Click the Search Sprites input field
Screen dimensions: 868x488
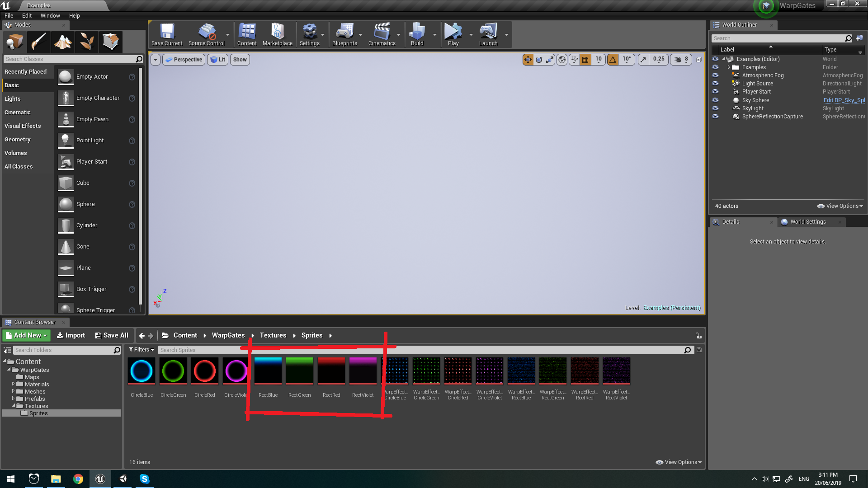425,350
